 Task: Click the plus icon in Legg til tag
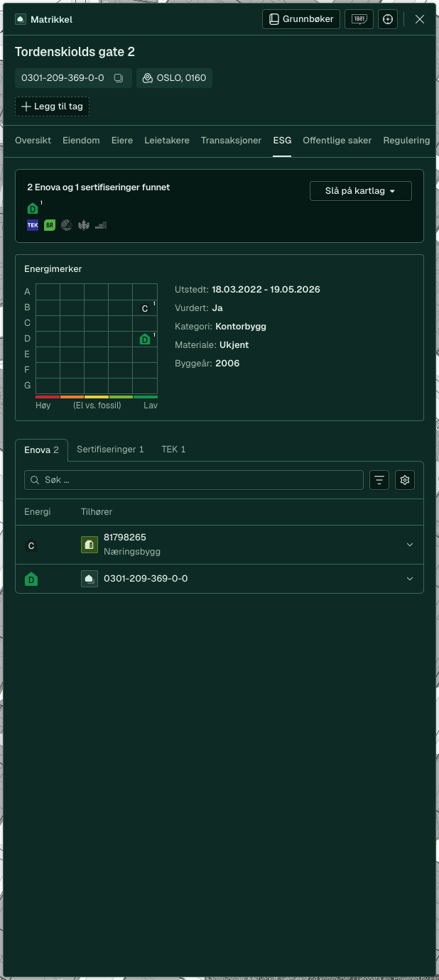click(x=26, y=107)
